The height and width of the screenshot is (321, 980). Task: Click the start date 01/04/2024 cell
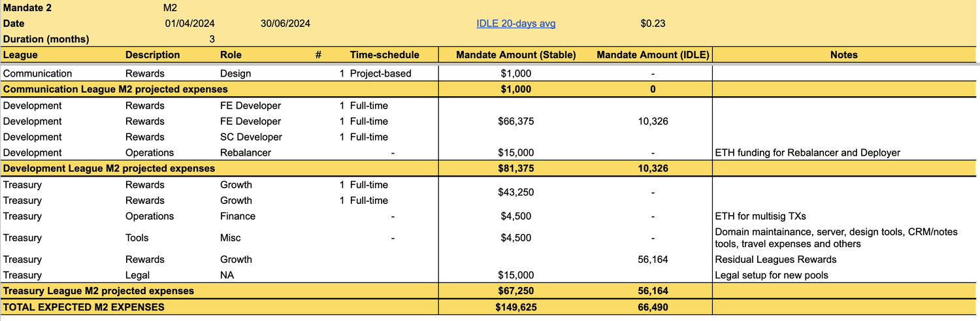(x=189, y=24)
